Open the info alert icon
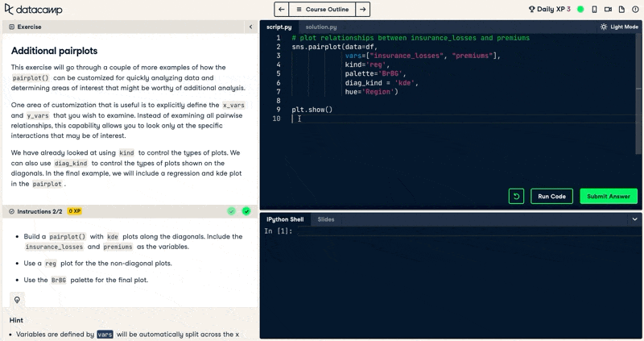Image resolution: width=644 pixels, height=341 pixels. click(635, 9)
